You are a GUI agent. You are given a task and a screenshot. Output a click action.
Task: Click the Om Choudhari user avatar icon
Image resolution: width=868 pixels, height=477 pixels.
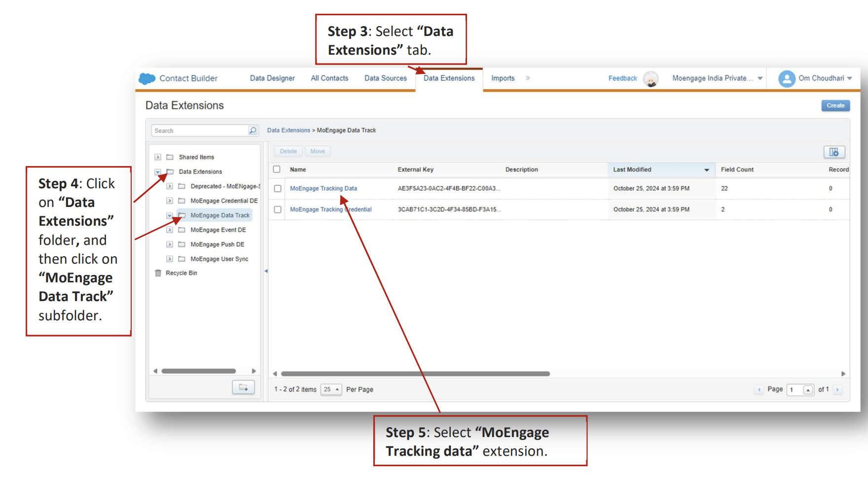[787, 78]
